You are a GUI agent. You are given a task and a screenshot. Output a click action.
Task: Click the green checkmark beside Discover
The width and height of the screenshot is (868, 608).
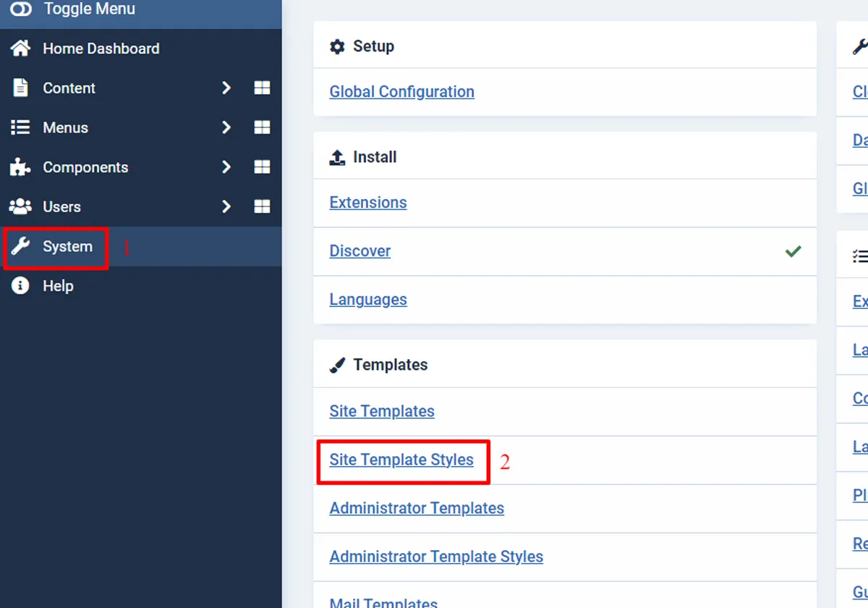tap(793, 251)
